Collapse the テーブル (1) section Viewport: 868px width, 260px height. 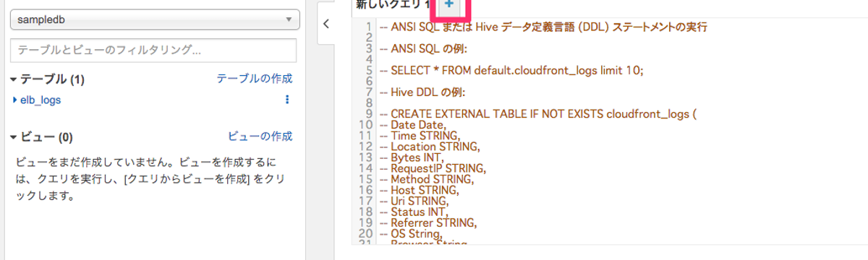click(x=14, y=79)
